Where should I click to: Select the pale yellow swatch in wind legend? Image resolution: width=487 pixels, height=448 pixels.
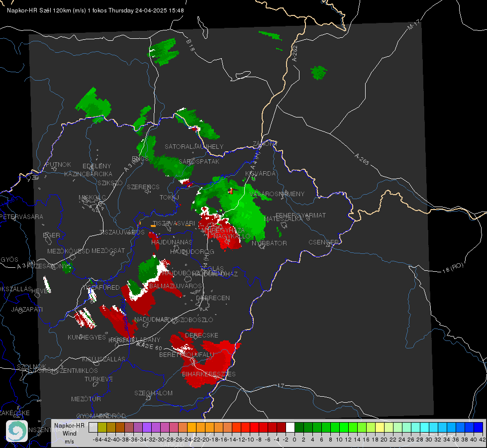click(x=380, y=427)
